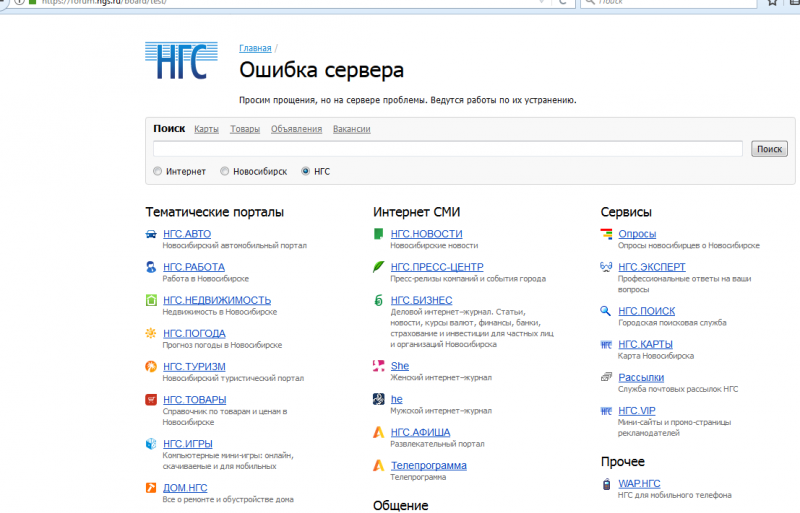Click the blue cube icon beside НГС.ИГРЫ
Viewport: 800px width, 513px height.
click(151, 444)
